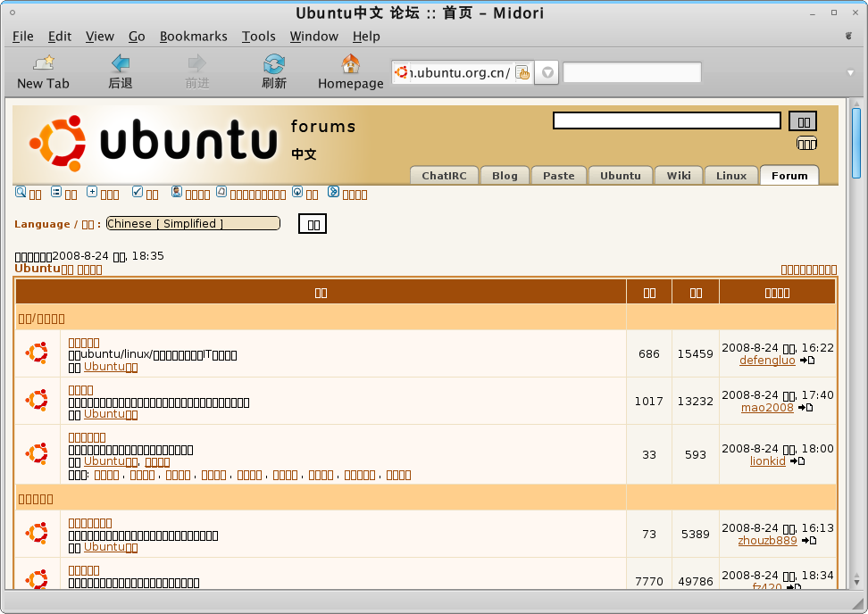The image size is (868, 614).
Task: Switch to the Paste tab
Action: pyautogui.click(x=558, y=175)
